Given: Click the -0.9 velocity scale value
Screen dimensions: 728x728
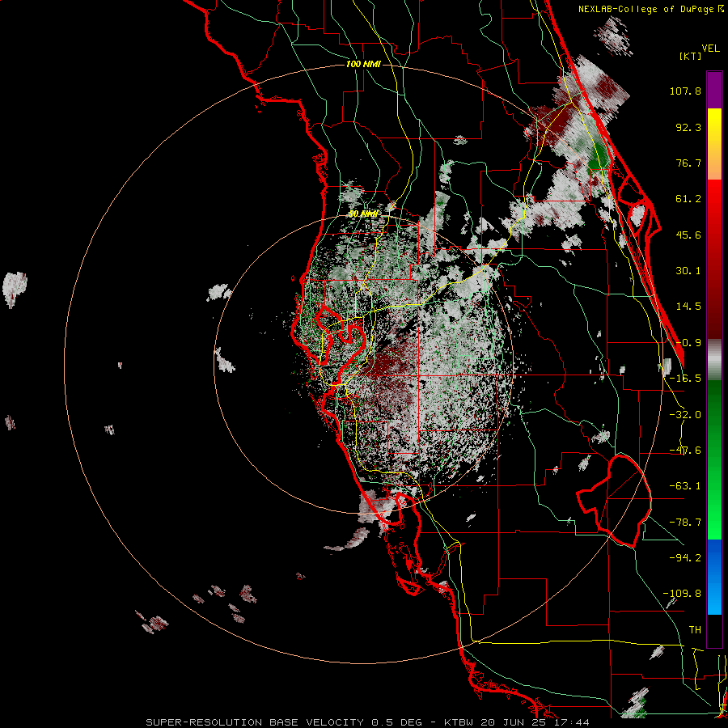Looking at the screenshot, I should (x=688, y=343).
